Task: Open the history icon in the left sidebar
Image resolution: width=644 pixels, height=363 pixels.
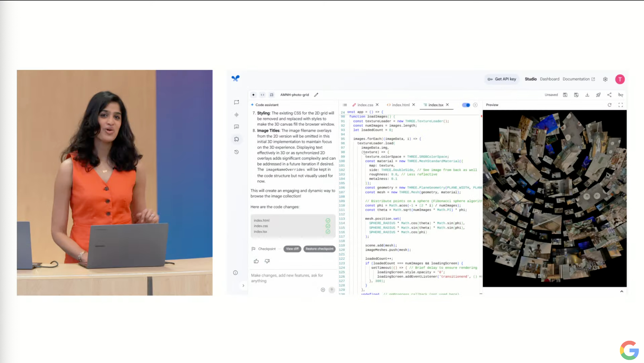Action: click(x=236, y=152)
